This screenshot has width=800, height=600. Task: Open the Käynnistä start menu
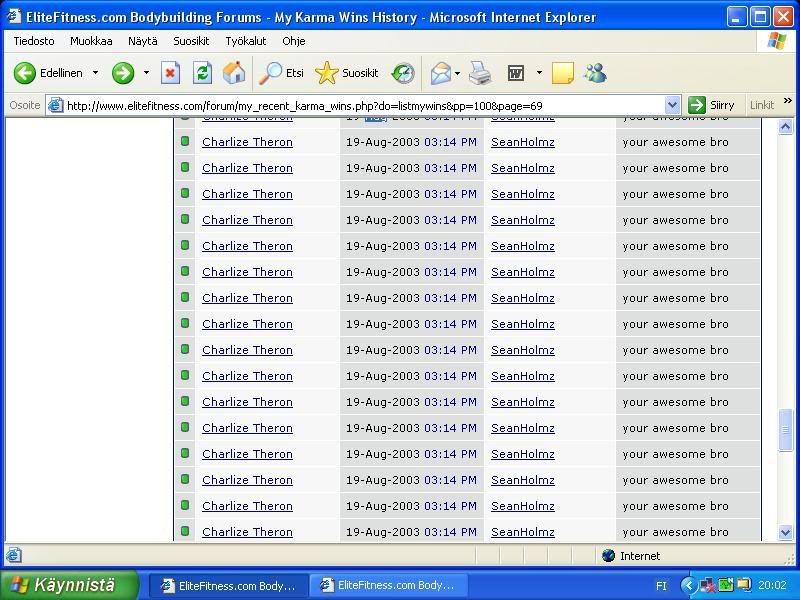click(68, 585)
